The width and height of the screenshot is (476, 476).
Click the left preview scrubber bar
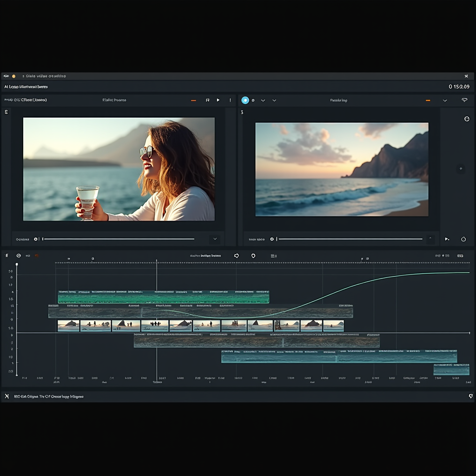[x=119, y=239]
